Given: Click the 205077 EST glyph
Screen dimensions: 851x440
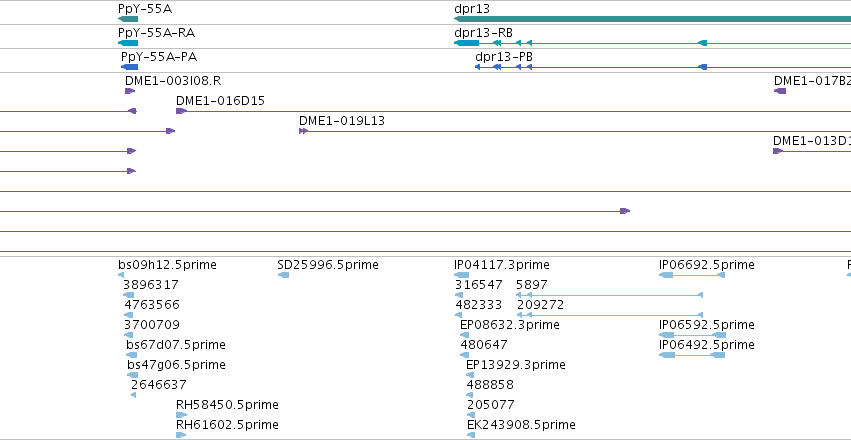Looking at the screenshot, I should coord(471,415).
